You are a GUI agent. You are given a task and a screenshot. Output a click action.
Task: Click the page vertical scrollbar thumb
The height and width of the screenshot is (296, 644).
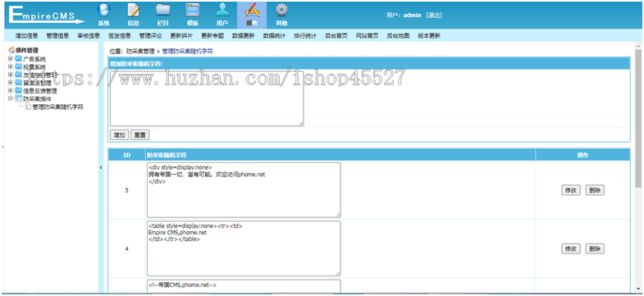[638, 118]
